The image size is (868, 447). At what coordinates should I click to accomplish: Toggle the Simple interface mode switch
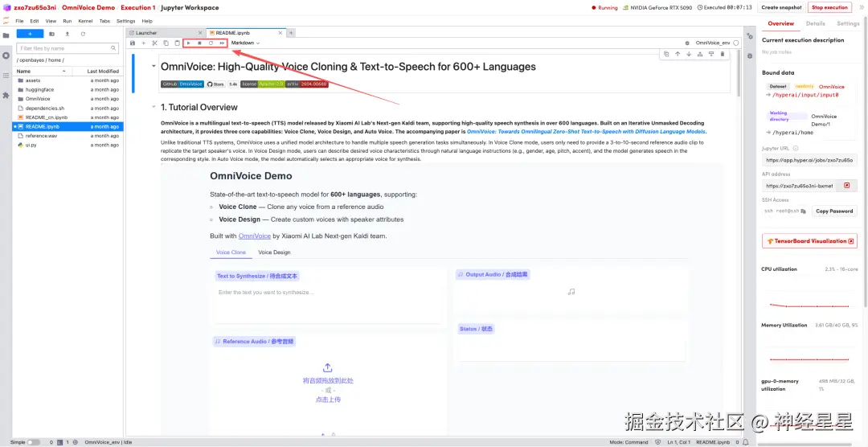pyautogui.click(x=33, y=442)
